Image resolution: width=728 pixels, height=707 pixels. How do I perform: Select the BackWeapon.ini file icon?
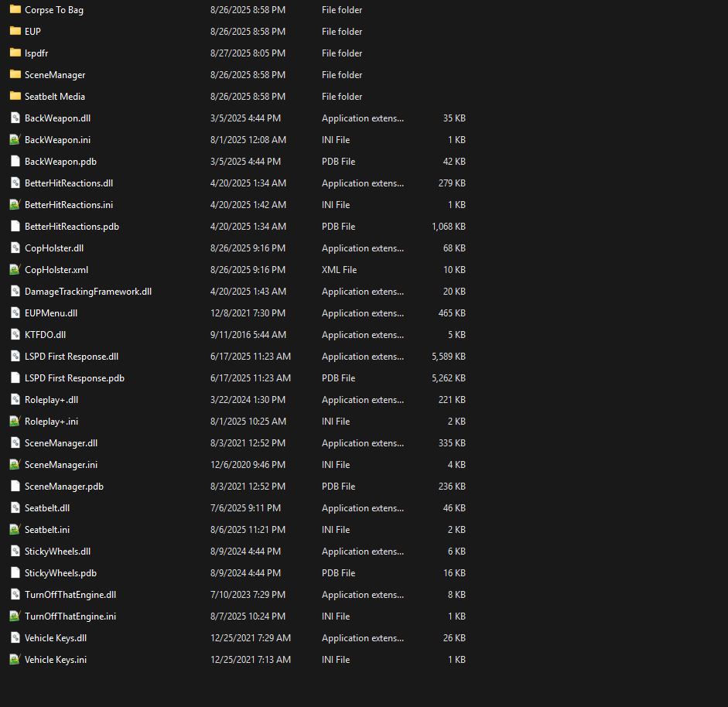[15, 139]
